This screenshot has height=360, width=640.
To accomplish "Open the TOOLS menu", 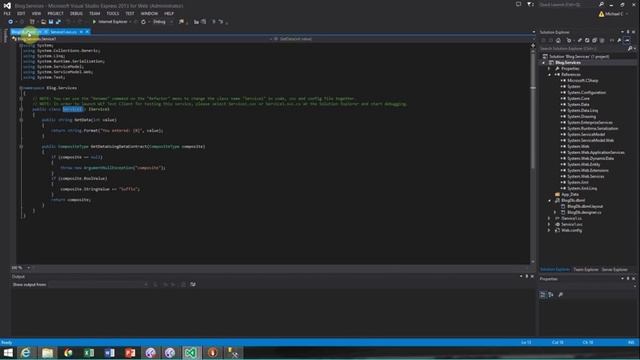I will click(113, 13).
